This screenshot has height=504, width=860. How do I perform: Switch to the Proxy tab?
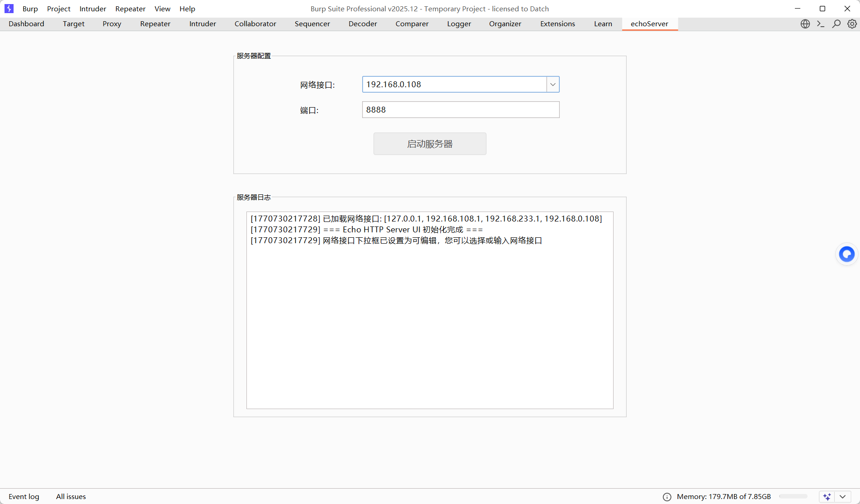[112, 24]
